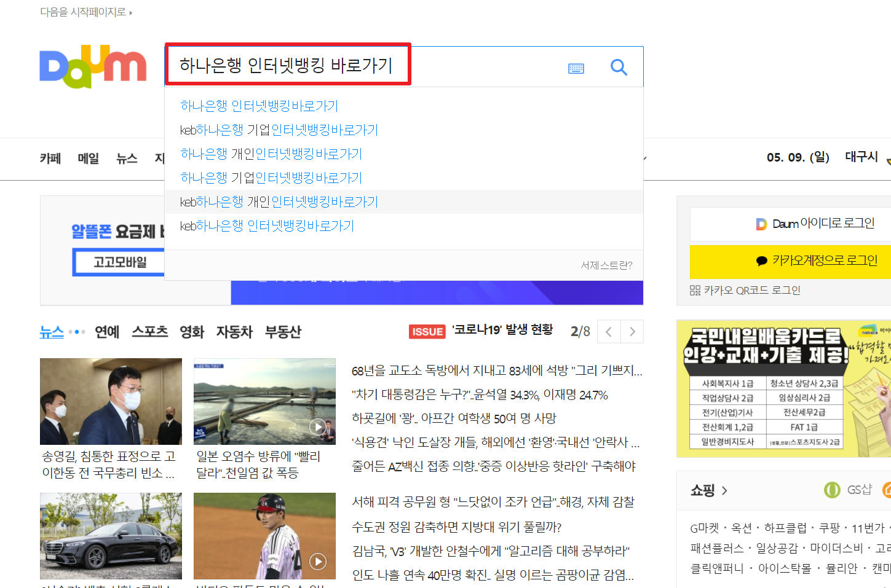Click the 고고모바일 button in ad
891x588 pixels.
click(119, 262)
